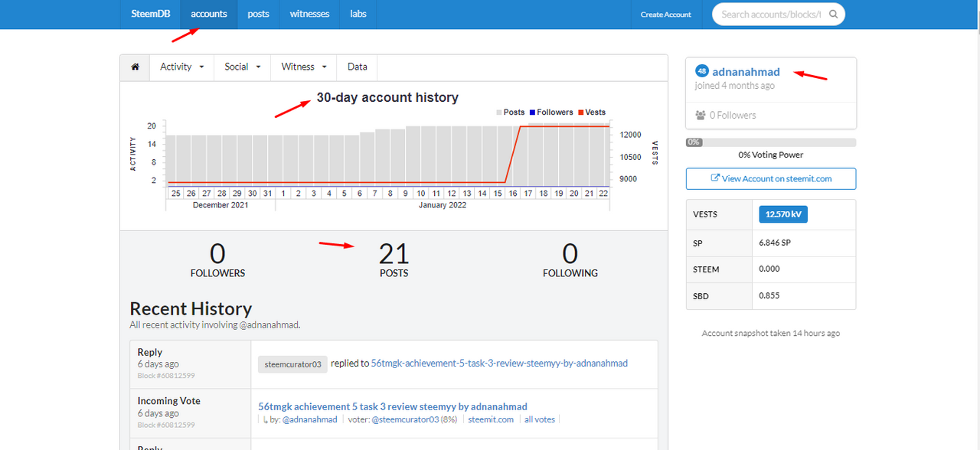The image size is (980, 450).
Task: Open the steemit.com link under the vote
Action: 491,419
